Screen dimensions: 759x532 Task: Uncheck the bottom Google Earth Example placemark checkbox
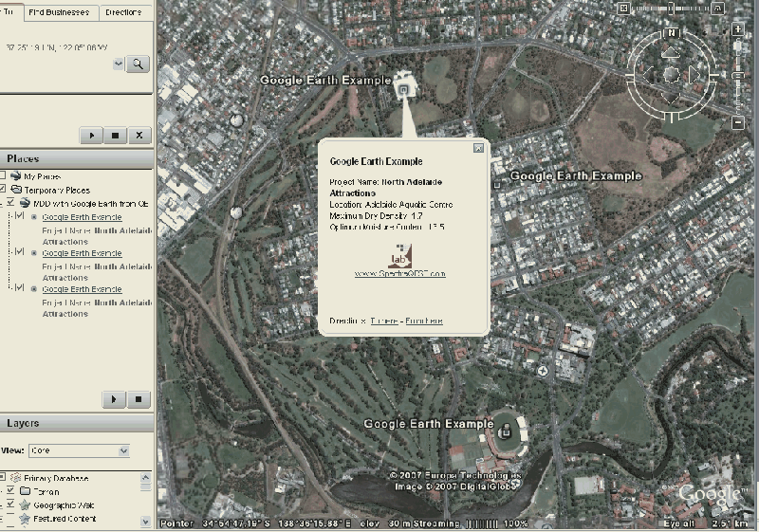coord(19,287)
